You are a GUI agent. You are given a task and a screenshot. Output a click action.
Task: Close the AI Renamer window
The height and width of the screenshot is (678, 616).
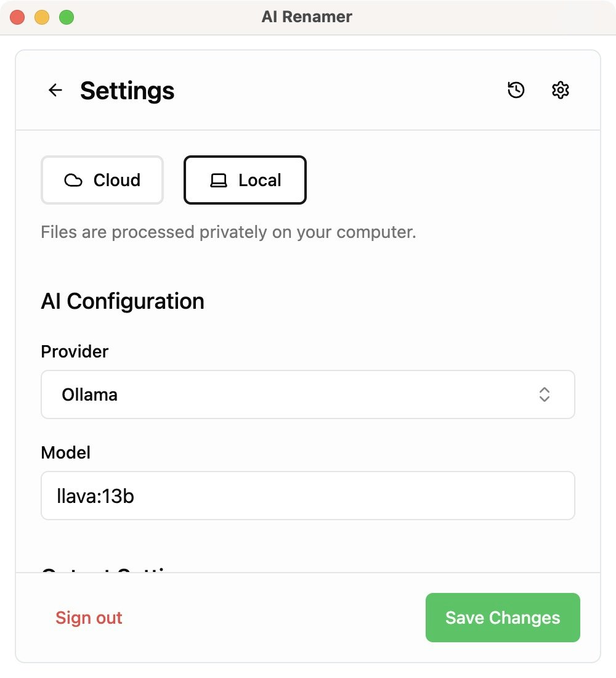point(17,17)
